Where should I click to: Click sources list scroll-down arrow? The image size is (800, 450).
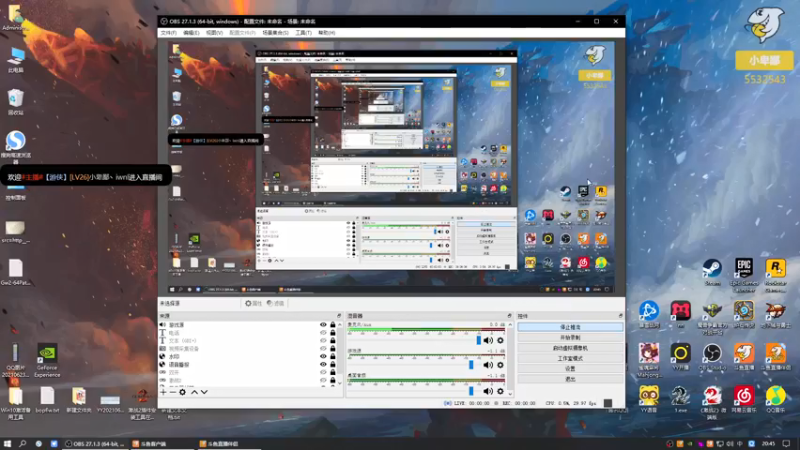pyautogui.click(x=340, y=383)
